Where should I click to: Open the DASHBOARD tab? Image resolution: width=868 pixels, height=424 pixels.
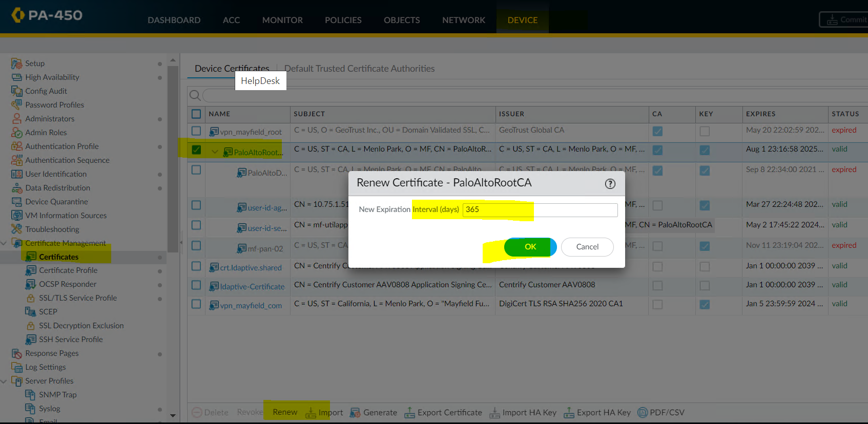pos(174,20)
